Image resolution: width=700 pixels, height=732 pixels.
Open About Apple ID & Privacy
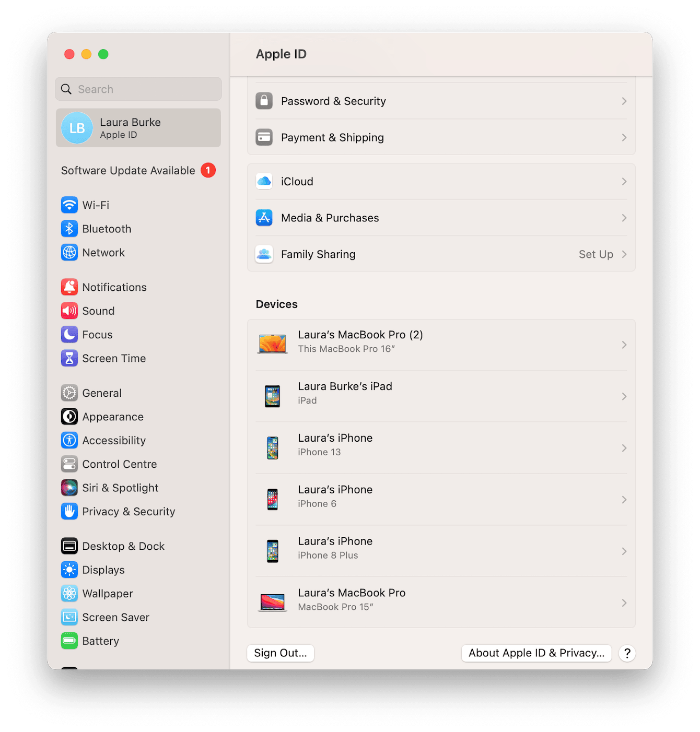click(536, 653)
